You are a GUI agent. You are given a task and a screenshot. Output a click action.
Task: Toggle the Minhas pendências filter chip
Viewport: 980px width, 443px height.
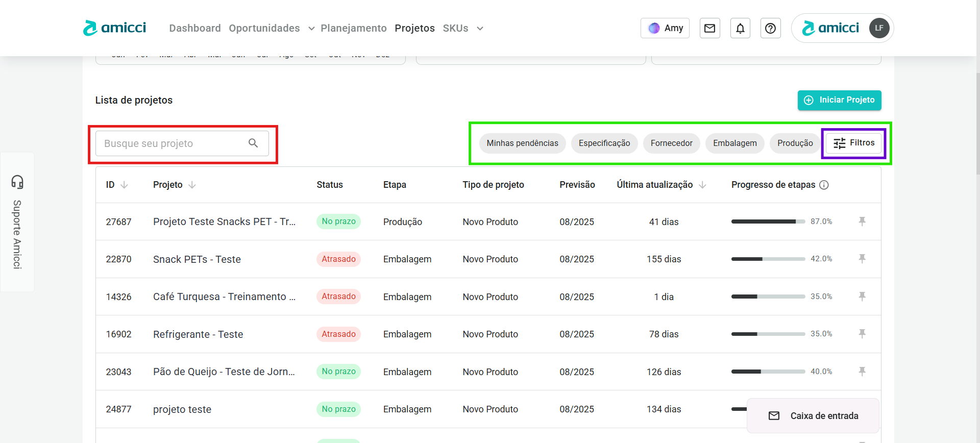tap(522, 143)
